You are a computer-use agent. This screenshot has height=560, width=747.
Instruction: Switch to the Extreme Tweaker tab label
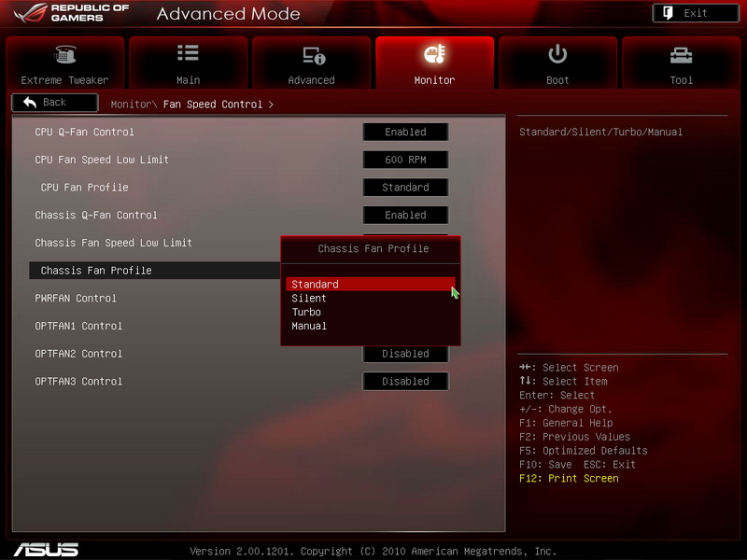[64, 80]
